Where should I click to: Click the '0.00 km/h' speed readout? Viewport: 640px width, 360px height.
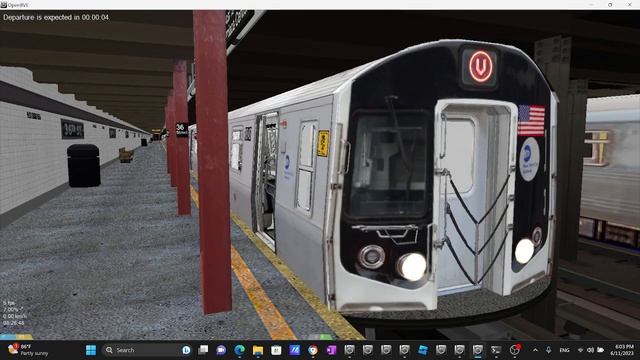tap(15, 316)
